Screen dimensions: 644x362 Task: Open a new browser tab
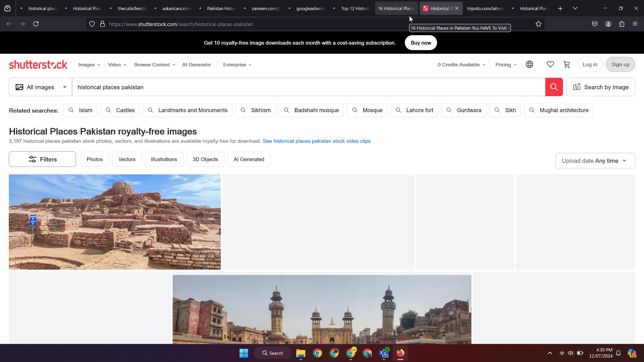pyautogui.click(x=560, y=8)
